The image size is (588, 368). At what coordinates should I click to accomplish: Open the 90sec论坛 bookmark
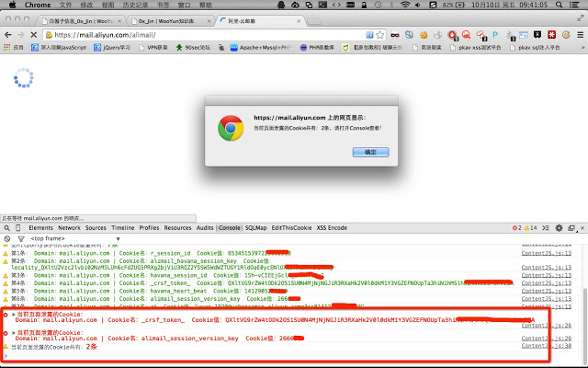[x=194, y=47]
